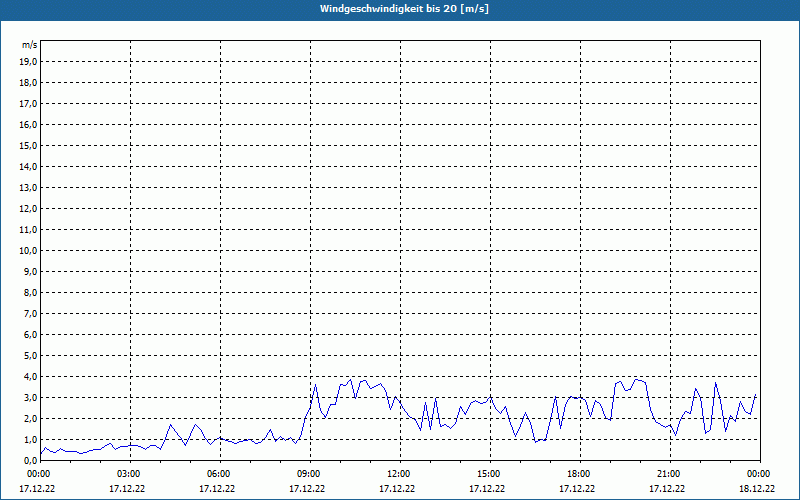
Task: Click the 0,0 y-axis label
Action: pyautogui.click(x=30, y=461)
